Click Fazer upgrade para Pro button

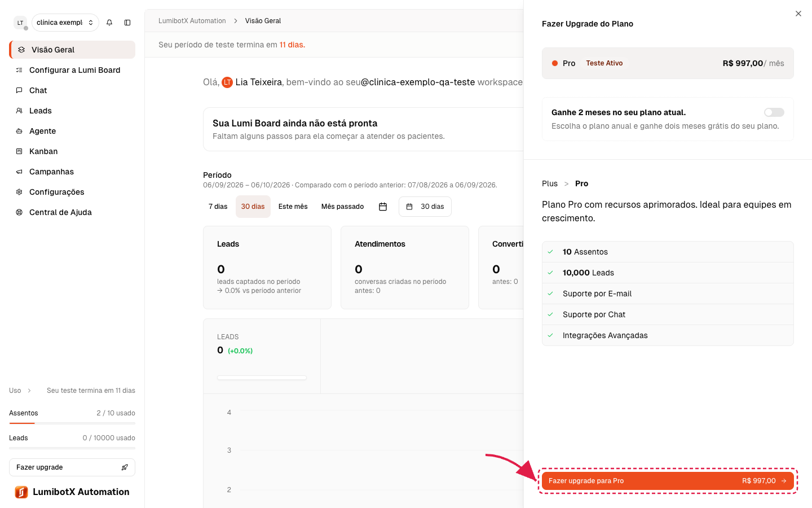(668, 481)
